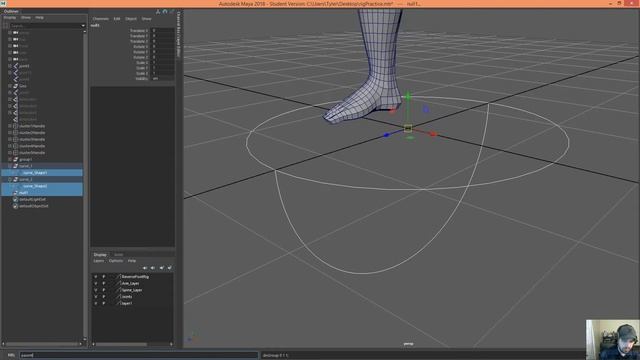
Task: Open the Object menu in Channel Box
Action: [x=131, y=19]
